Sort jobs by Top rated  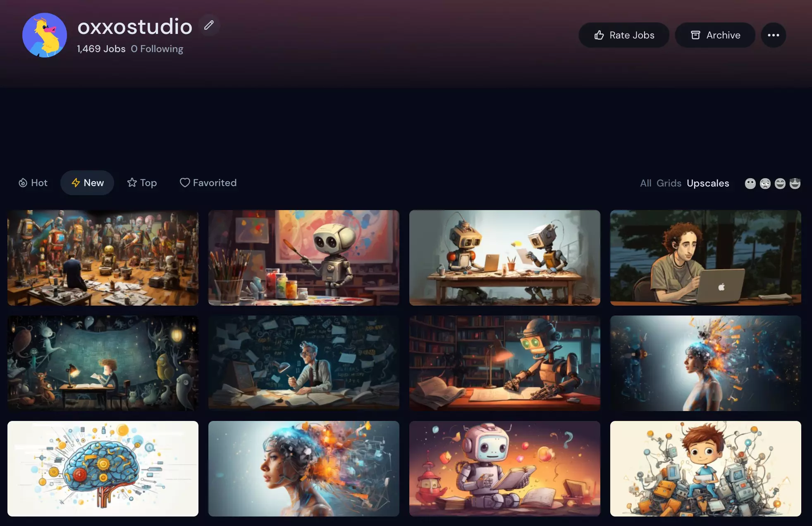(x=142, y=183)
